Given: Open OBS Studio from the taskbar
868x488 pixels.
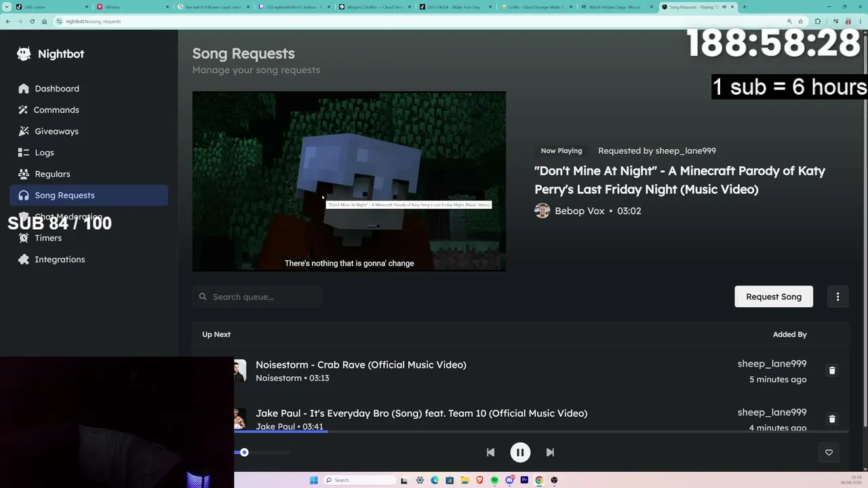Looking at the screenshot, I should click(x=554, y=480).
